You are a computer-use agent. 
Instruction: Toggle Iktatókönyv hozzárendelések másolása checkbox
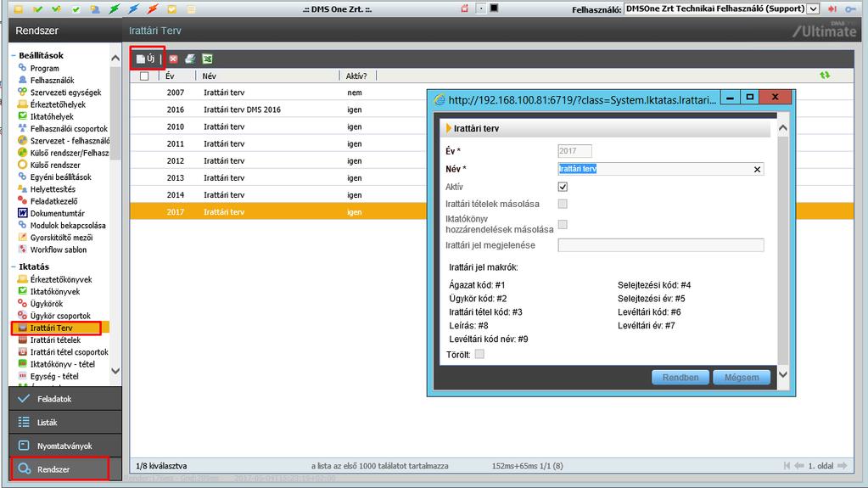(x=563, y=224)
